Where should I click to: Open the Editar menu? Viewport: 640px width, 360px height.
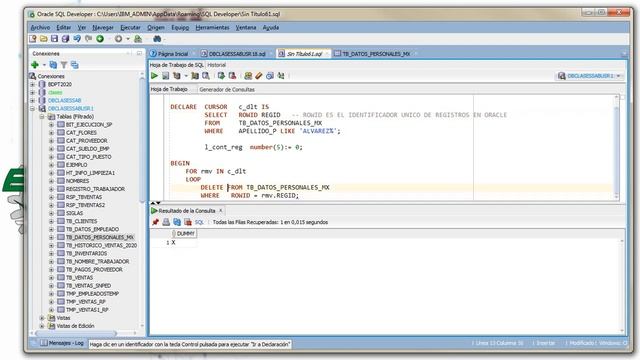(x=63, y=27)
